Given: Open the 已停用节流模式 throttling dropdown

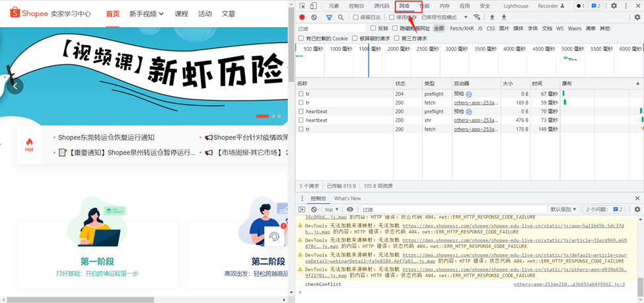Looking at the screenshot, I should coord(445,17).
